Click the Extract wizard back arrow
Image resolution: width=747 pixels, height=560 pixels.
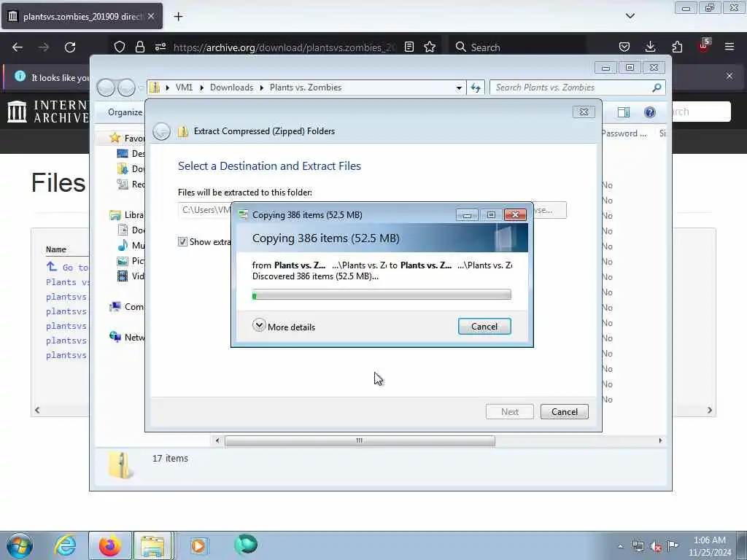161,131
